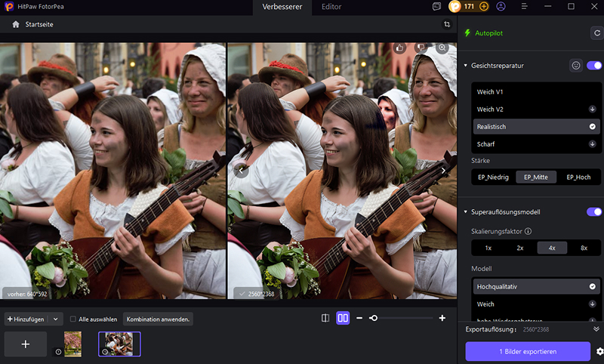This screenshot has width=604, height=364.
Task: Click the thumbs up feedback icon
Action: [400, 48]
